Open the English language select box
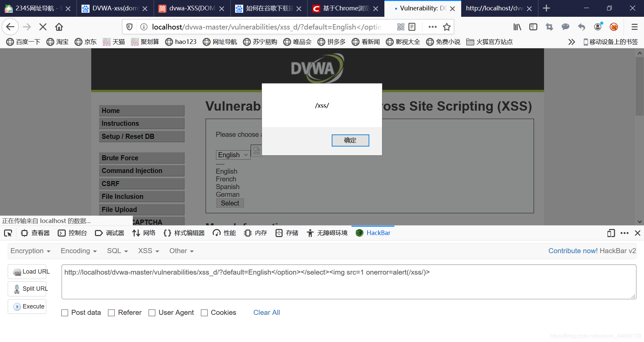 233,155
